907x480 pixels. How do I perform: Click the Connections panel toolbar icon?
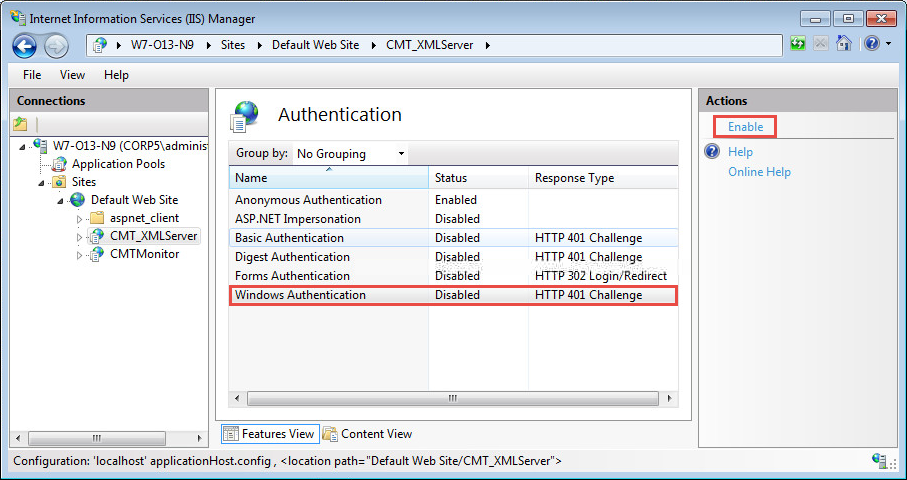[x=20, y=124]
